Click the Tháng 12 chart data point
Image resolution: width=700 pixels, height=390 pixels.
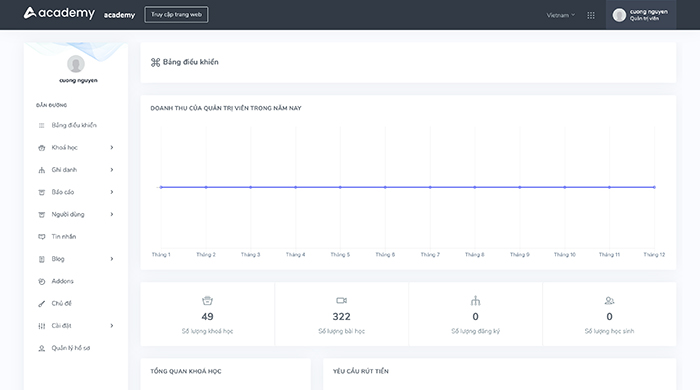(x=654, y=187)
